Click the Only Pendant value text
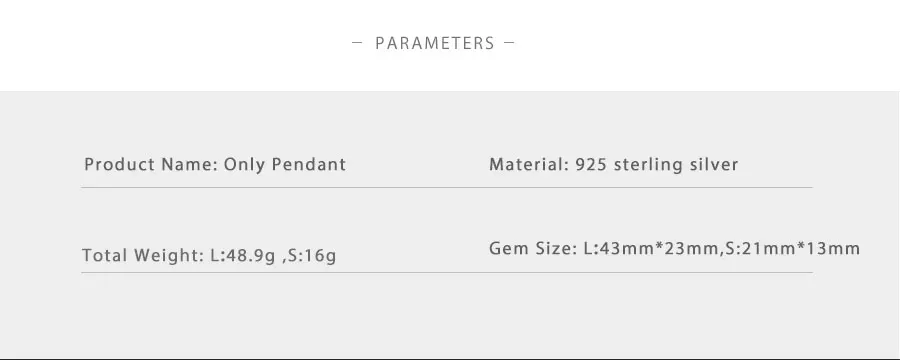 (285, 165)
